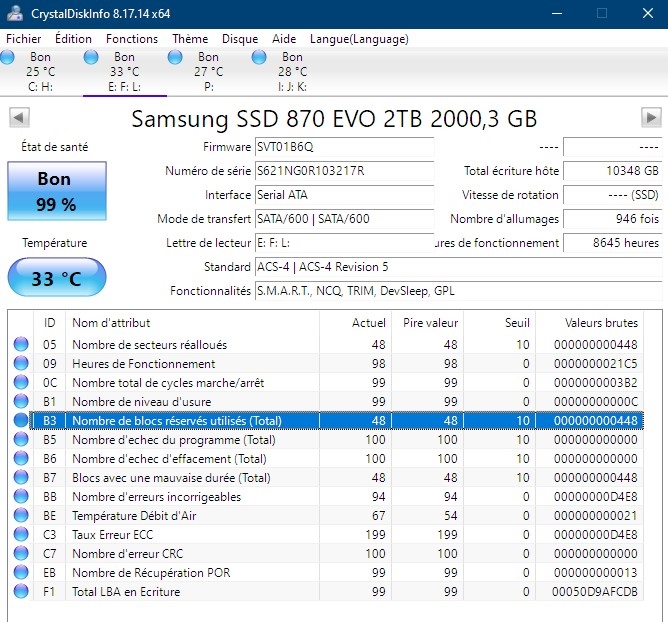Click the drive letter field E: F: L:

pos(344,243)
